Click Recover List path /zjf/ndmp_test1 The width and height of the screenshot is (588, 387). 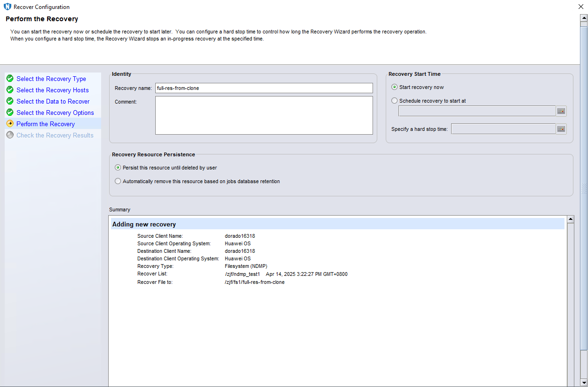click(x=242, y=274)
